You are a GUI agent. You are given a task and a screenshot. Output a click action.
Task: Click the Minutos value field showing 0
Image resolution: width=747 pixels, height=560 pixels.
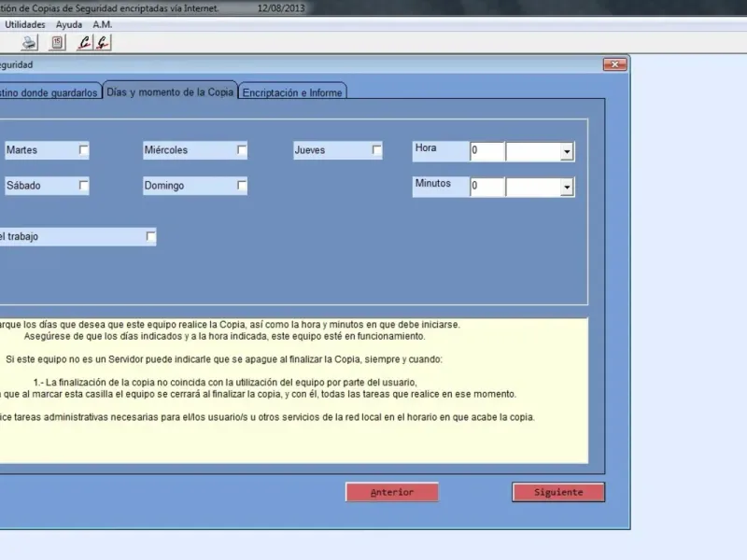pyautogui.click(x=486, y=186)
